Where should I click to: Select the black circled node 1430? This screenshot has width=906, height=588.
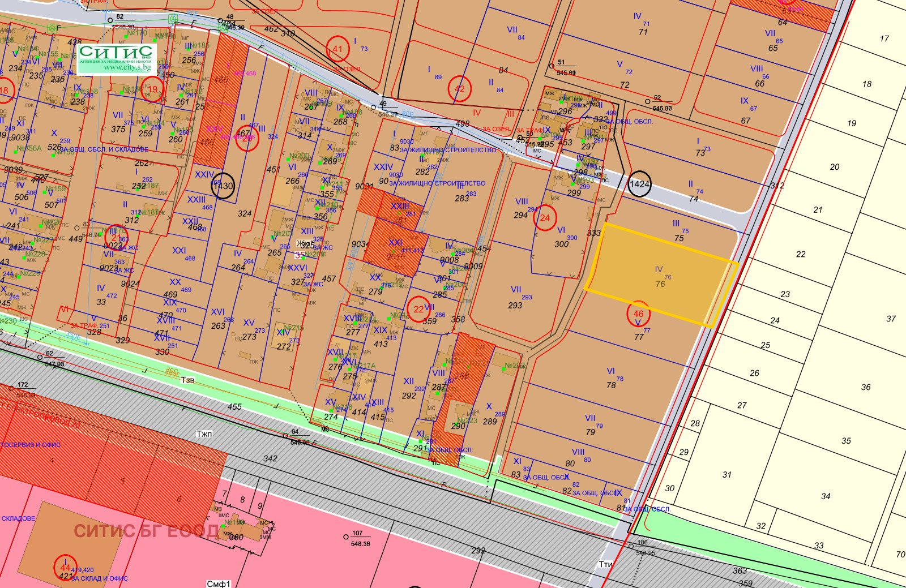click(x=223, y=186)
